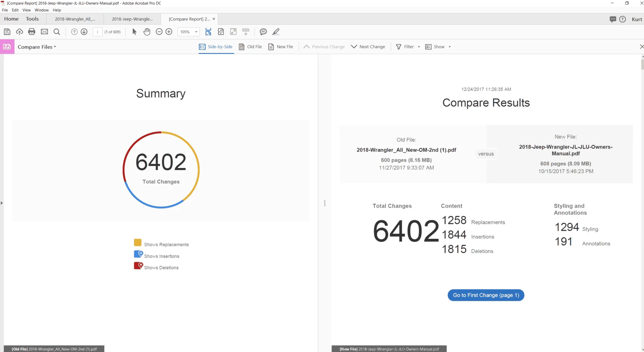
Task: Click the blue Insertions legend swatch
Action: [138, 254]
